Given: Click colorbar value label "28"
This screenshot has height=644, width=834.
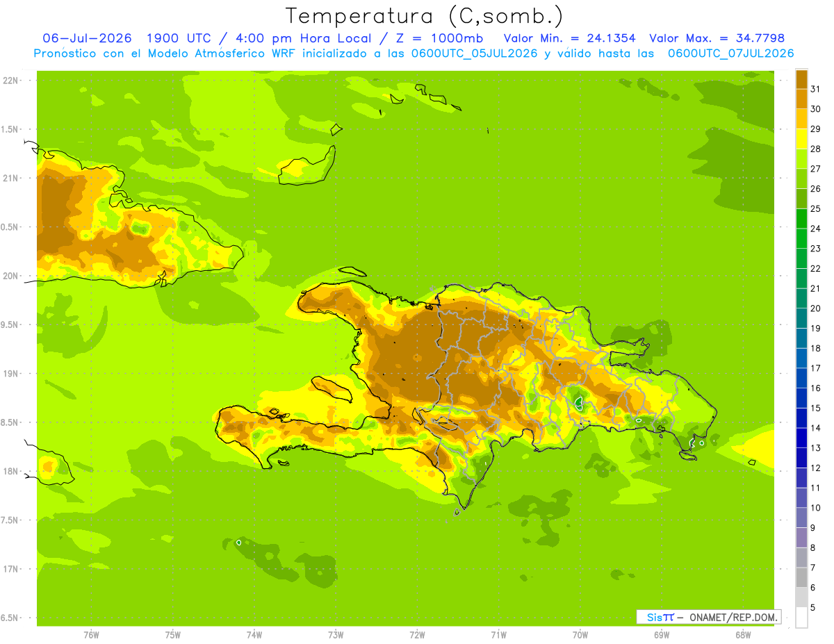Looking at the screenshot, I should click(816, 149).
